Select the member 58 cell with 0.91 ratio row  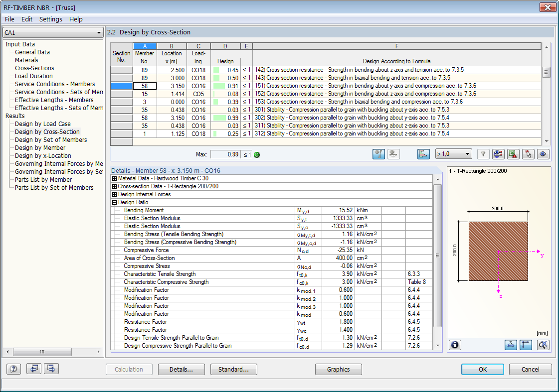tap(145, 86)
